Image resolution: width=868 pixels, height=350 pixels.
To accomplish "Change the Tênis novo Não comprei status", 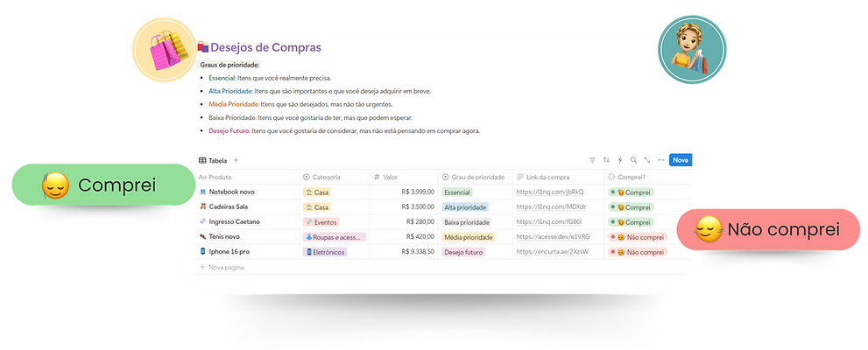I will click(636, 237).
